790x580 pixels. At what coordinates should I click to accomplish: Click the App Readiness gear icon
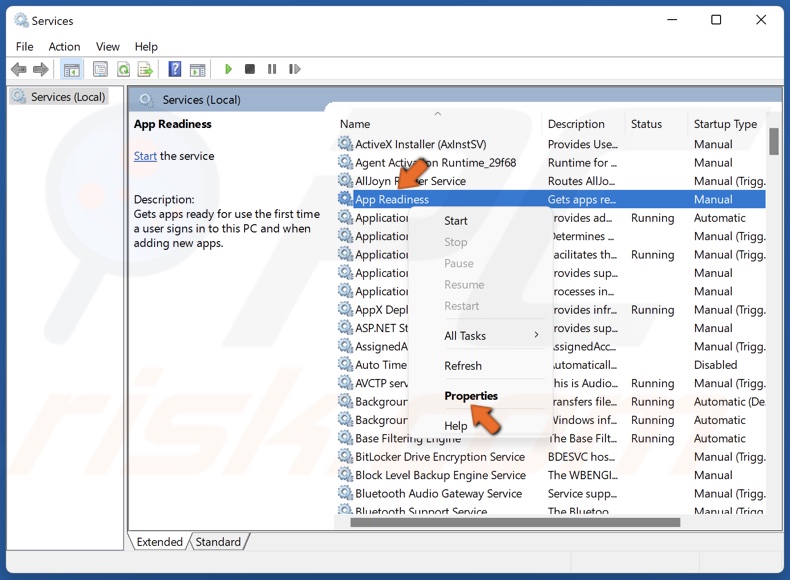pyautogui.click(x=345, y=199)
